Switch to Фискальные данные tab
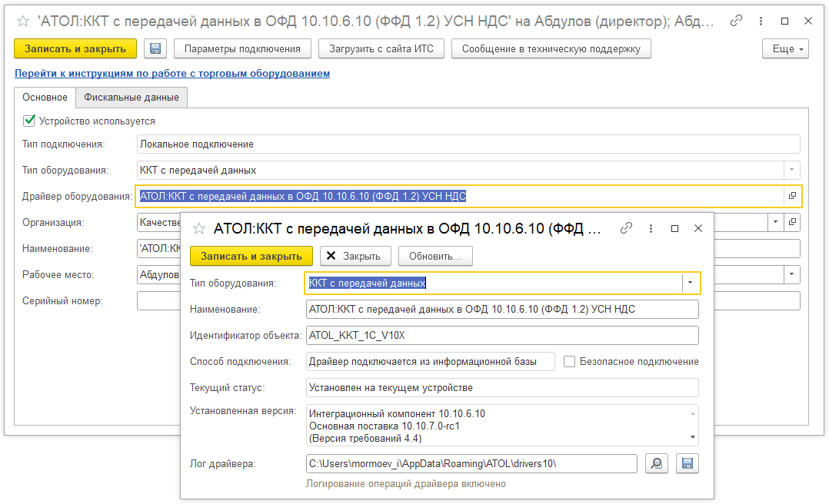This screenshot has height=504, width=829. pos(132,98)
